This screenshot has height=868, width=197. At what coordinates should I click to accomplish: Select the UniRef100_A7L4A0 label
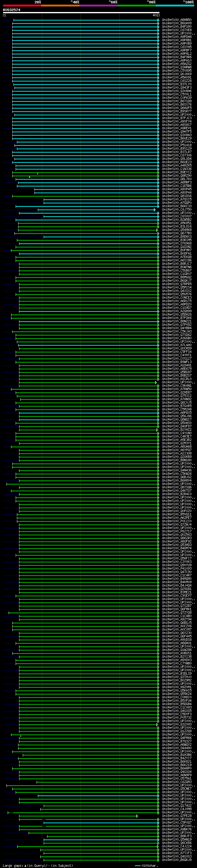tap(177, 345)
